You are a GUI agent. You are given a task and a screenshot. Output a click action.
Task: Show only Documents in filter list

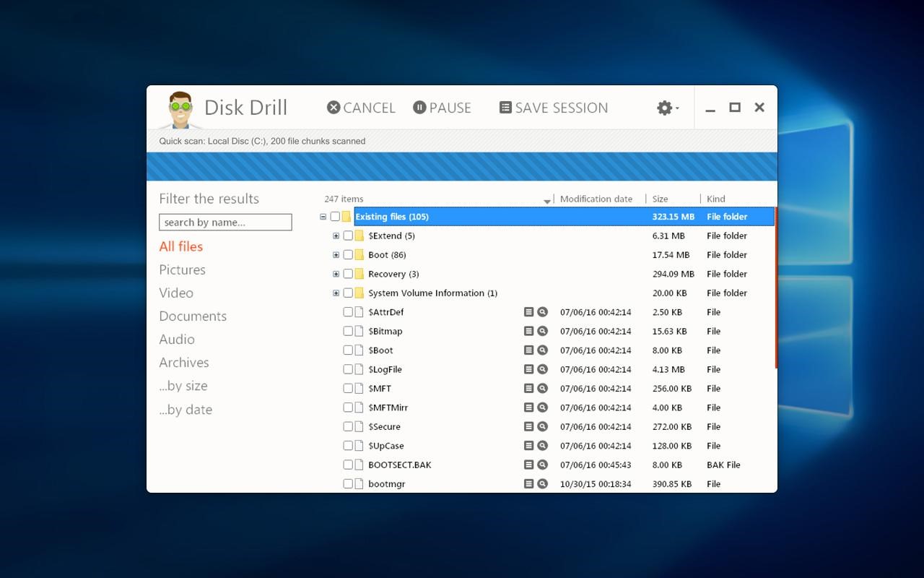(193, 316)
